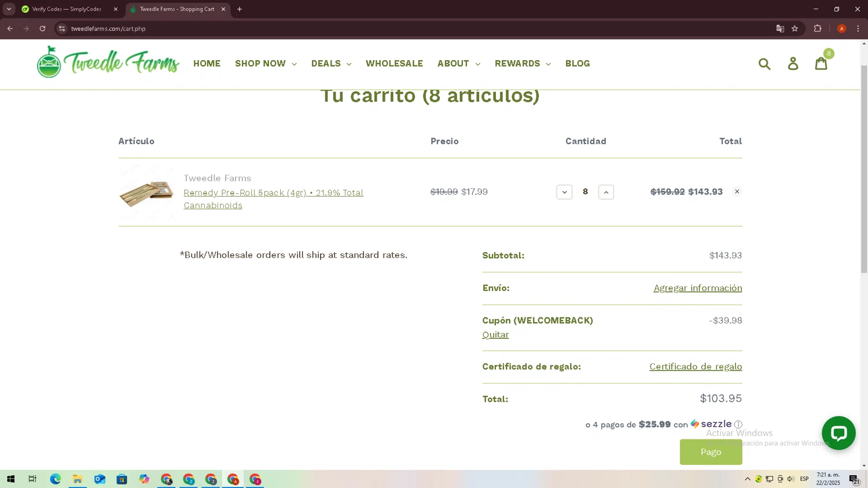Open the Chrome profile avatar
868x488 pixels.
tap(842, 28)
